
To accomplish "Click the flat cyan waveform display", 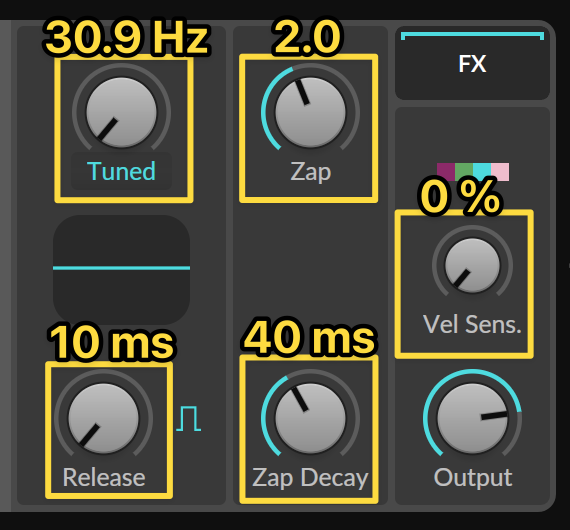I will coord(121,269).
